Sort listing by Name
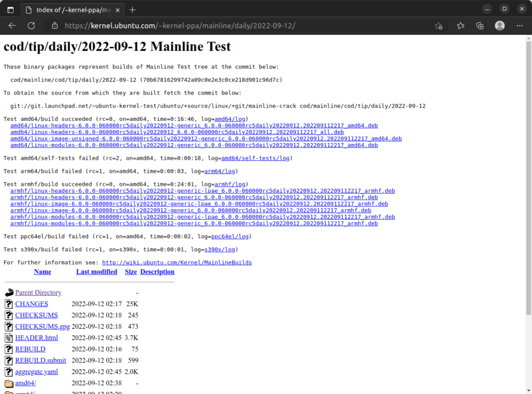532x394 pixels. tap(43, 272)
